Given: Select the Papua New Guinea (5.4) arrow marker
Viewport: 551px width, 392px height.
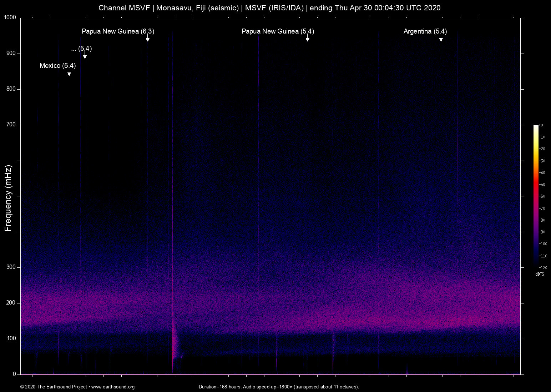Looking at the screenshot, I should coord(307,38).
